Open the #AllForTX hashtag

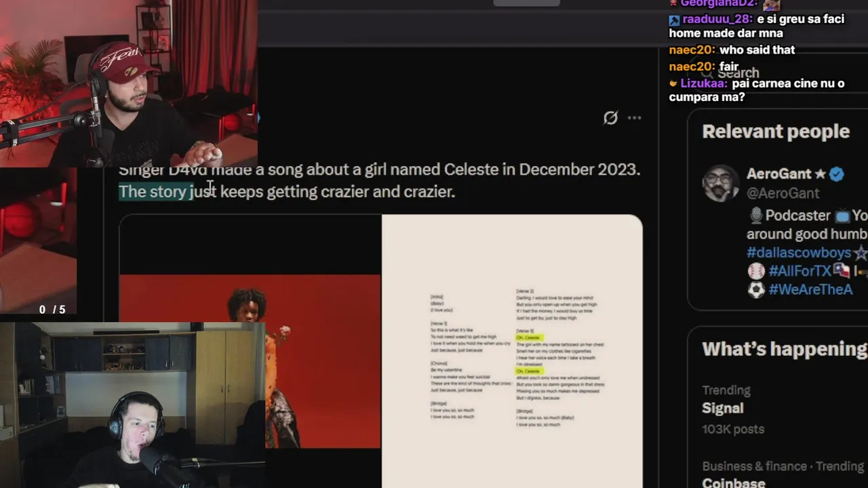[x=799, y=271]
